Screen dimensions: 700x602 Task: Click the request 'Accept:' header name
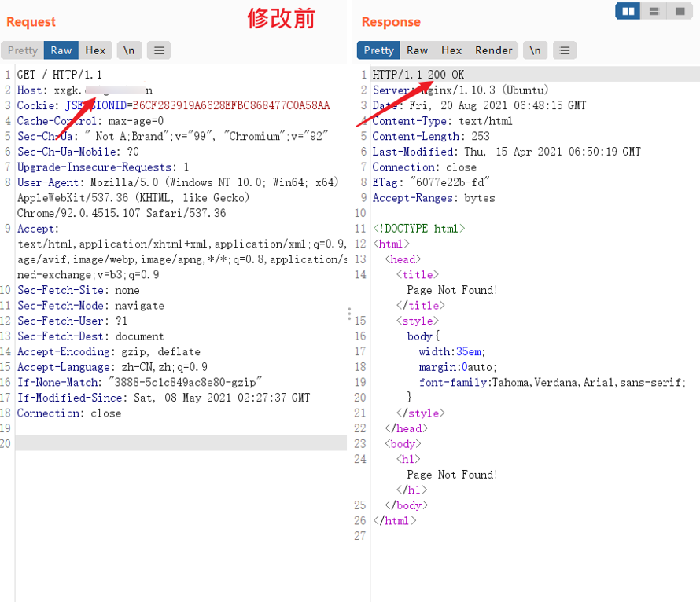coord(38,229)
